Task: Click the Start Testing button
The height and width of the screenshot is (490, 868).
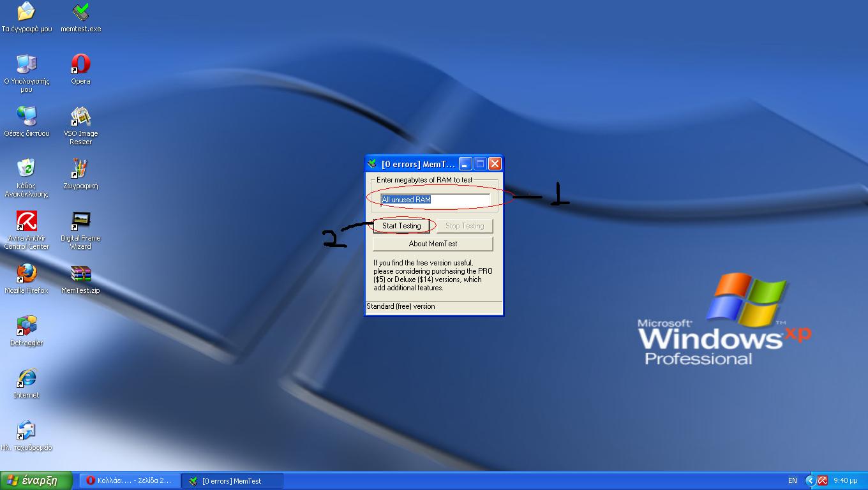Action: point(401,226)
